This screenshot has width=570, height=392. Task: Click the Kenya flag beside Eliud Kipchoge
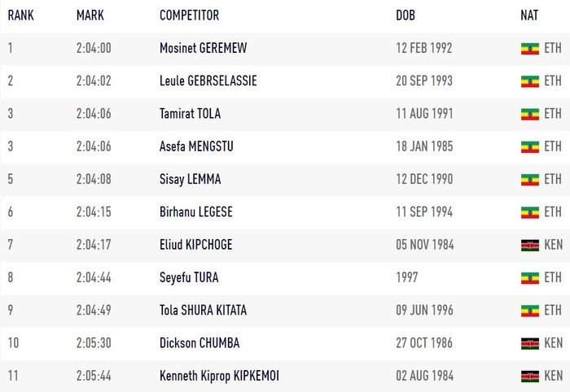pyautogui.click(x=530, y=245)
